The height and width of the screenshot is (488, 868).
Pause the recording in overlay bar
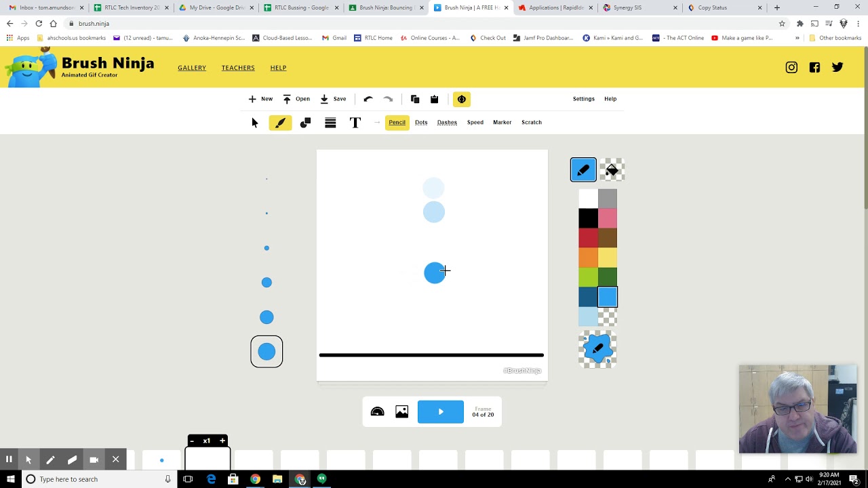pos(9,460)
